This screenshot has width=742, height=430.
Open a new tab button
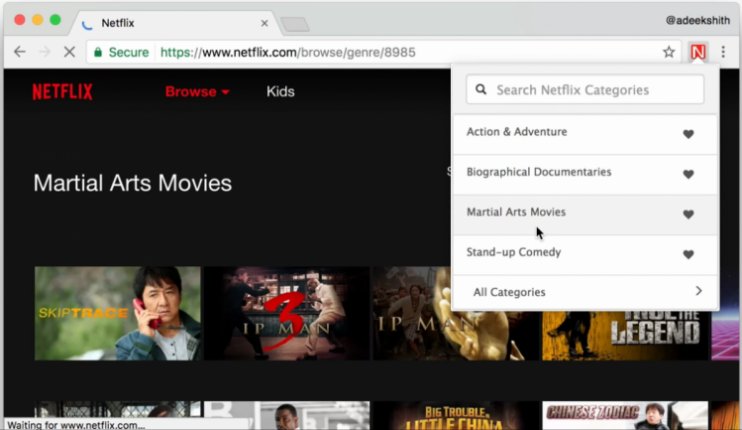click(x=295, y=25)
